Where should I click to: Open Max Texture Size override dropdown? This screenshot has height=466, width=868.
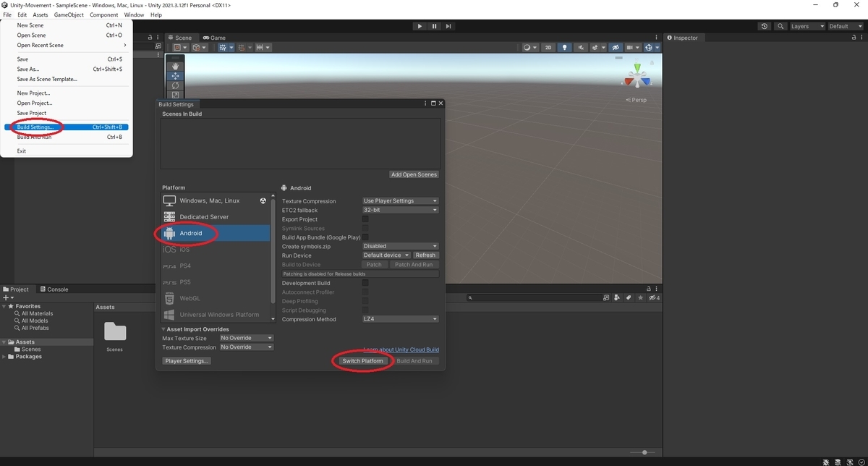coord(247,338)
